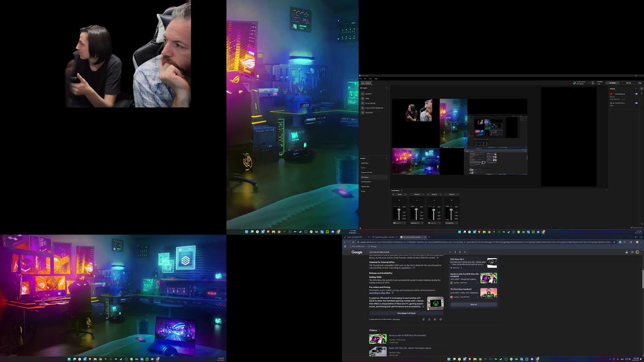
Task: Open first mixer channel's track dropdown
Action: click(399, 195)
